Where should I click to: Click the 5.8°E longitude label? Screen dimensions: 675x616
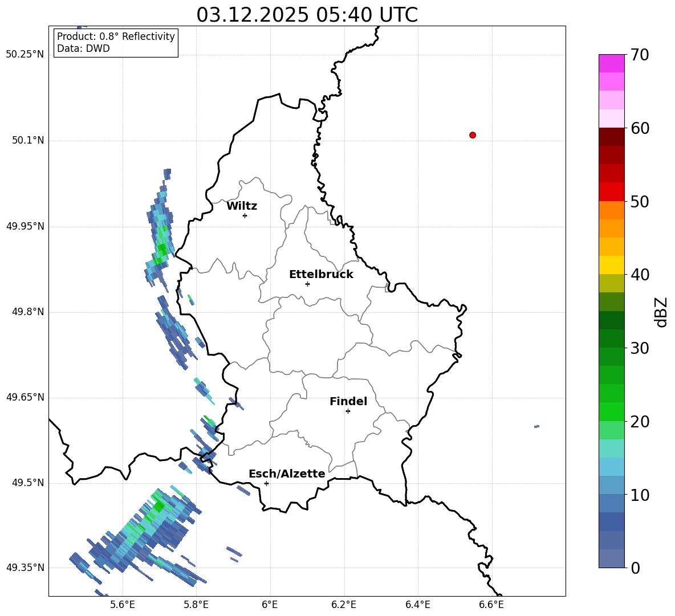coord(196,605)
